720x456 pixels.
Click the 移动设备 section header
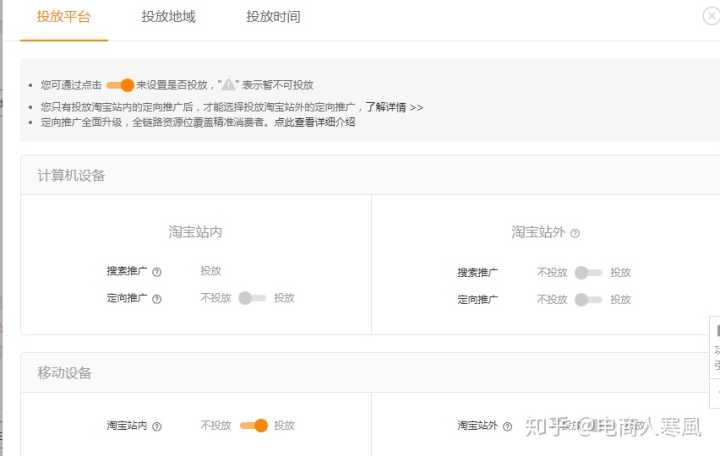click(64, 373)
